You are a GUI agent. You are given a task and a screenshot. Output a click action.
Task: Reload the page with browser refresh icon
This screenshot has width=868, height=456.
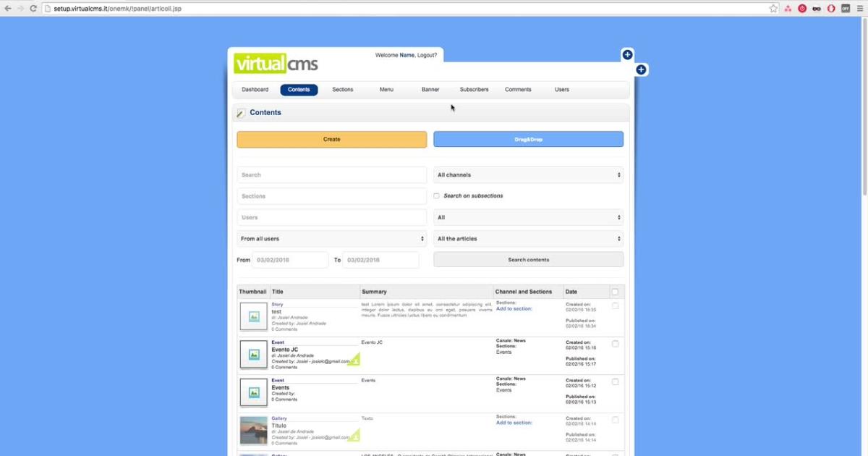[x=33, y=8]
